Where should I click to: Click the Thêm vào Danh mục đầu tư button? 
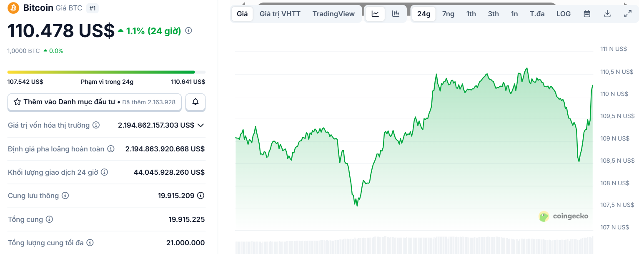click(94, 102)
